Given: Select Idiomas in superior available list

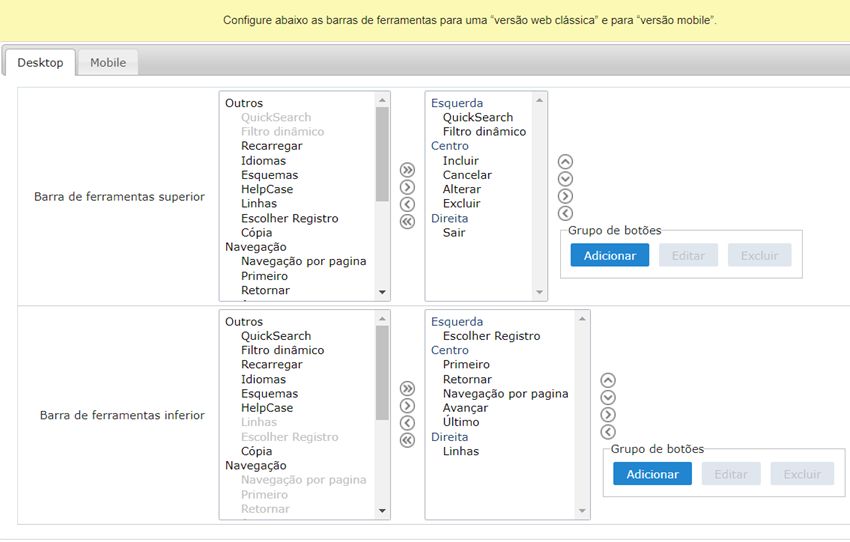Looking at the screenshot, I should click(263, 160).
